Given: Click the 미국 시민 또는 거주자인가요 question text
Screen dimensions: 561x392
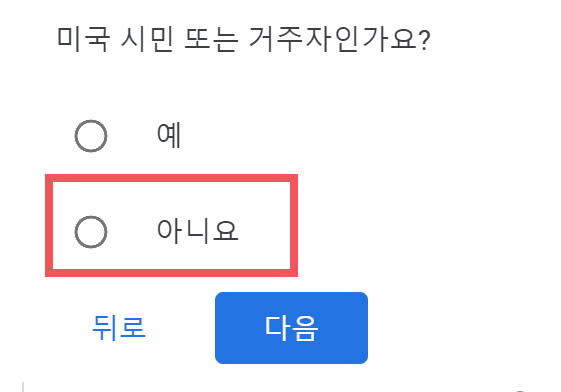Looking at the screenshot, I should point(243,39).
